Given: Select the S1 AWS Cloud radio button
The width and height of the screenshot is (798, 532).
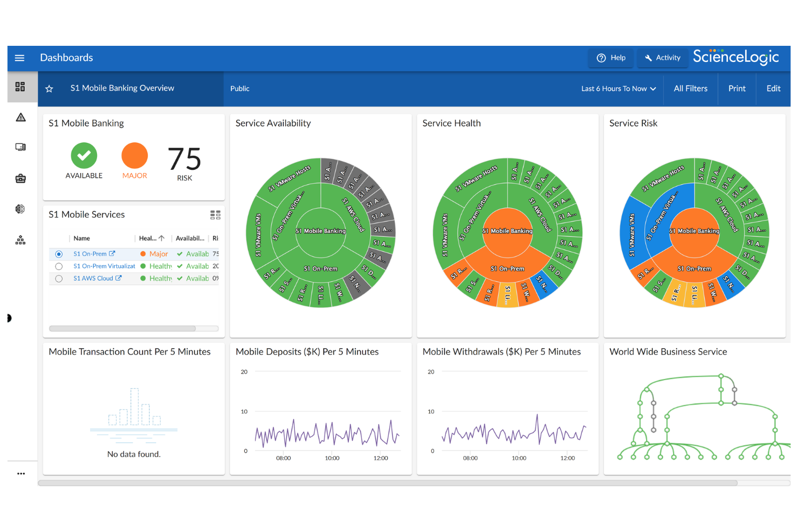Looking at the screenshot, I should coord(59,278).
